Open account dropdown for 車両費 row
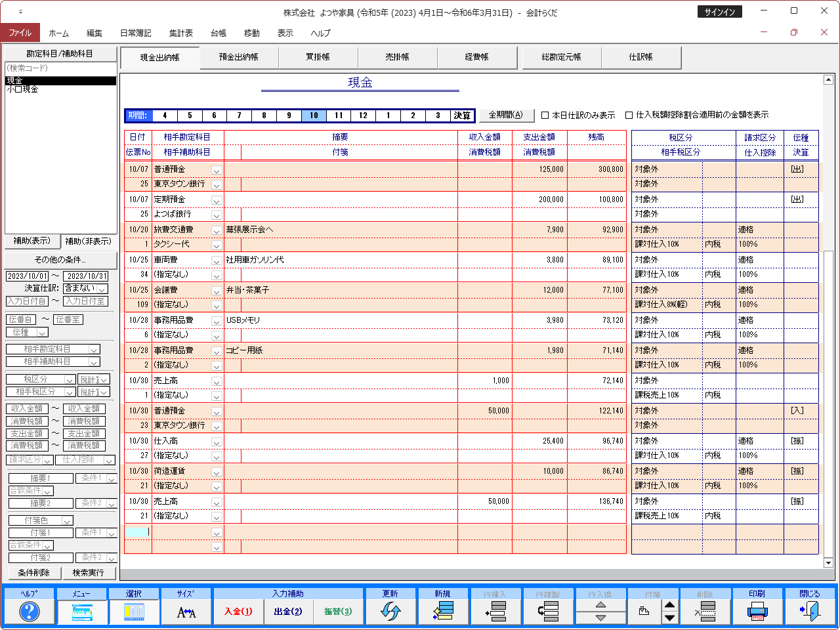840x630 pixels. 217,261
